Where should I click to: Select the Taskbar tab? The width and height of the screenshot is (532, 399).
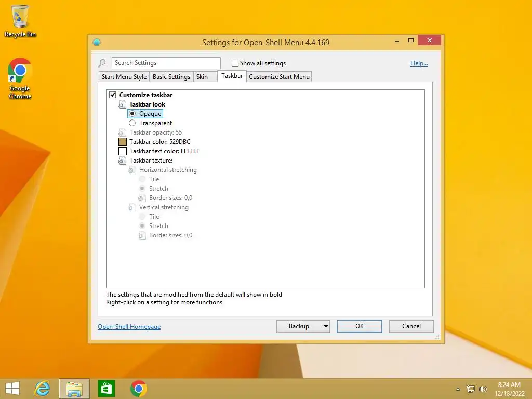pos(232,76)
